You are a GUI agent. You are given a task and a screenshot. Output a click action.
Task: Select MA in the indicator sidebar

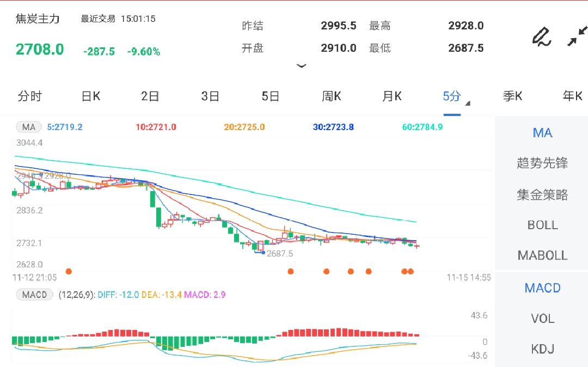(542, 133)
